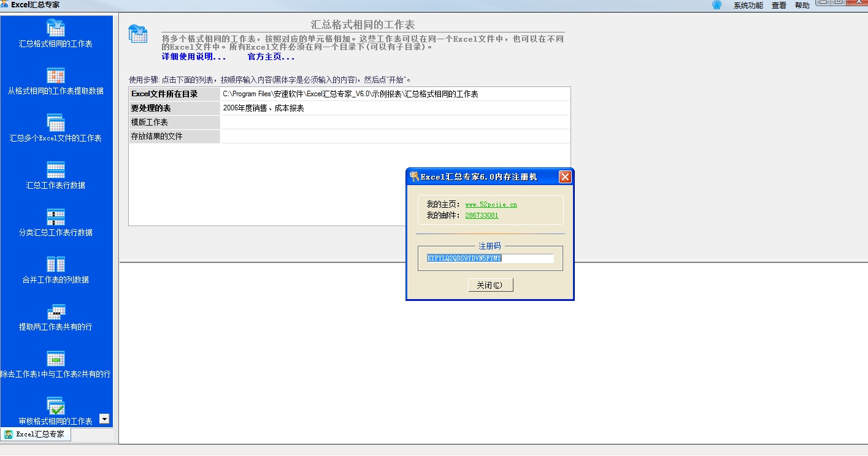
Task: Click the globe icon in the title bar
Action: (x=716, y=5)
